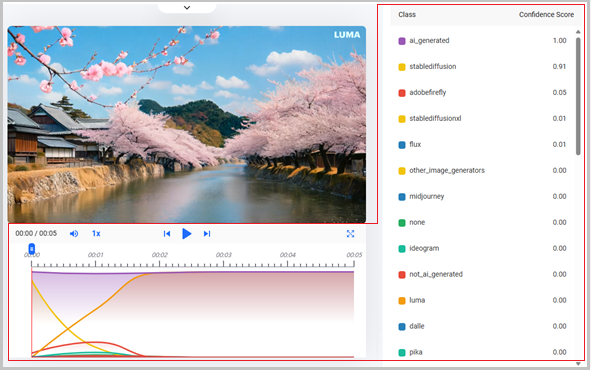Jump to 00:01 timeline marker

point(95,255)
